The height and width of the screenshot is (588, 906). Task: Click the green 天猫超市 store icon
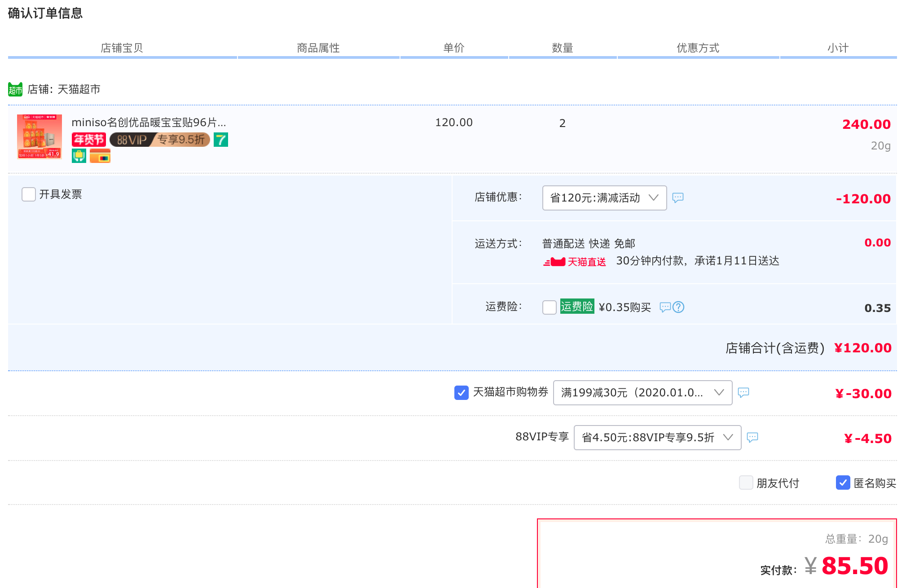click(x=15, y=89)
